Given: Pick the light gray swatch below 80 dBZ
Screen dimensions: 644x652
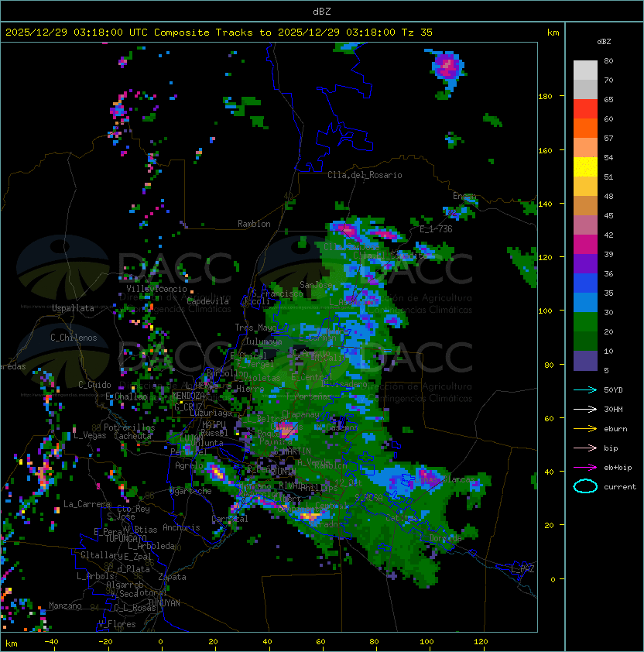Looking at the screenshot, I should [585, 70].
